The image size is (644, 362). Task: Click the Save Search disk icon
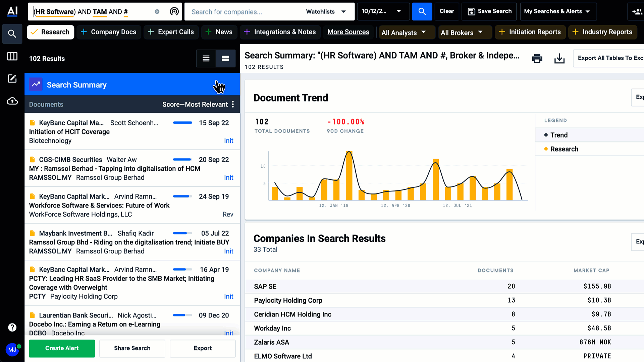471,12
